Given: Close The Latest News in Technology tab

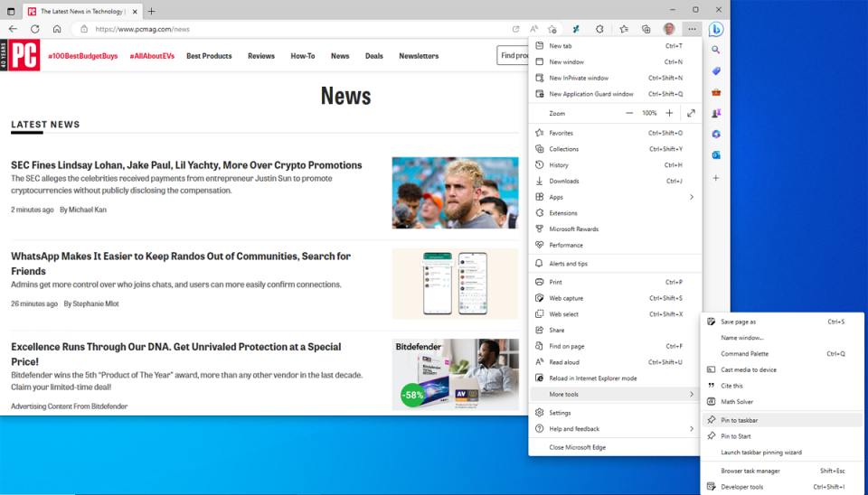Looking at the screenshot, I should (x=135, y=11).
